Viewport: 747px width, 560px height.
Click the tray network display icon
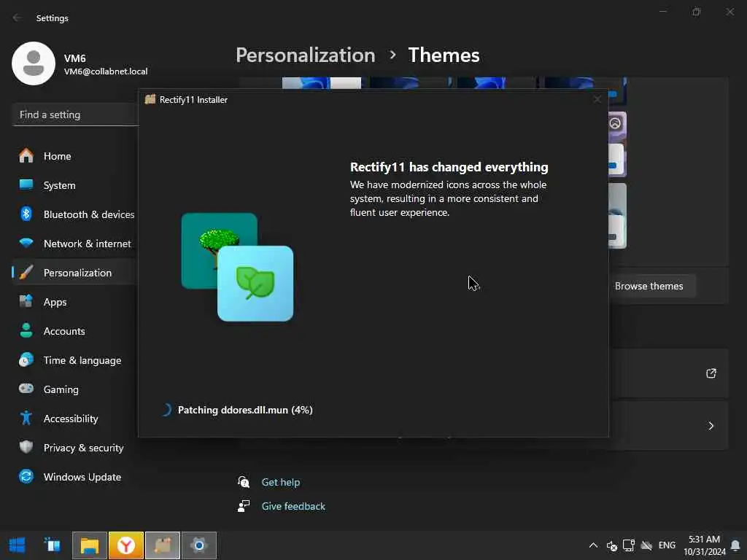click(629, 545)
